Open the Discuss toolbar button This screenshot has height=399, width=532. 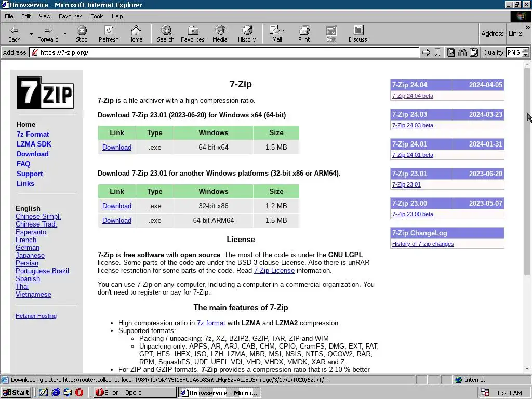point(357,34)
